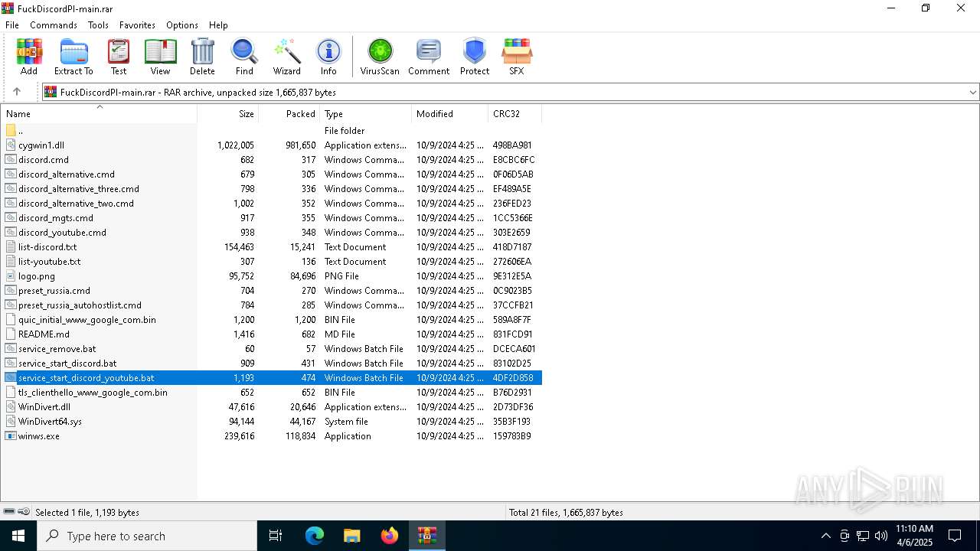
Task: Click the volume speaker tray icon
Action: (881, 536)
